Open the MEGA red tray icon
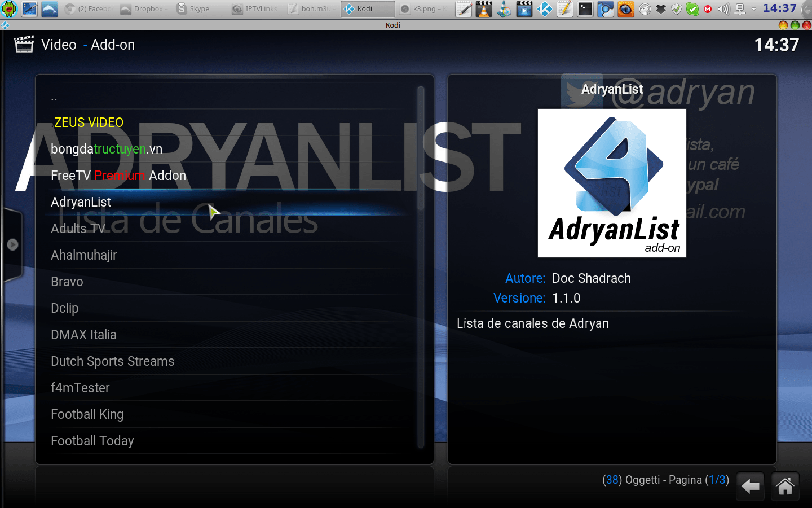Viewport: 812px width, 508px height. (x=708, y=9)
